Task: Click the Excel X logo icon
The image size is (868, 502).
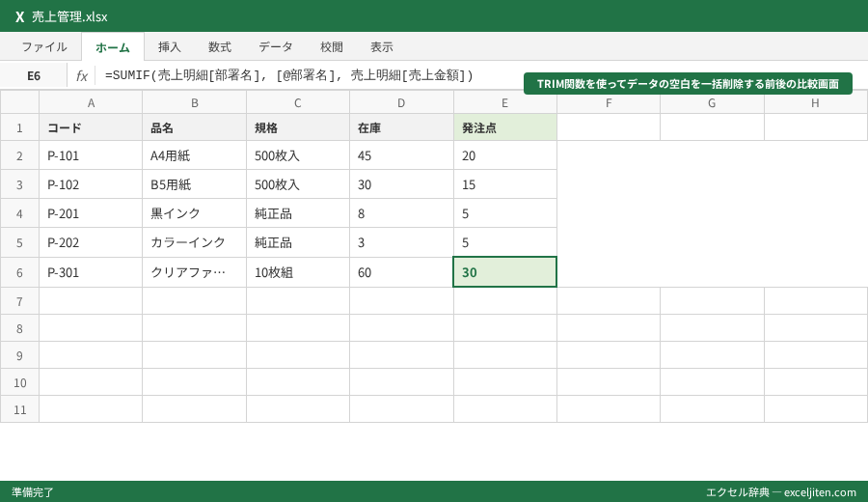Action: pos(20,16)
